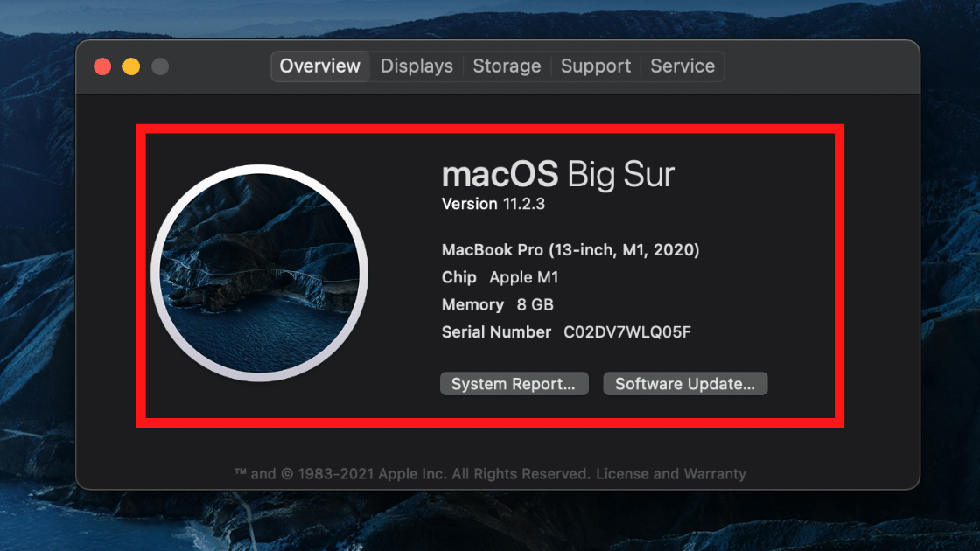Screen dimensions: 980x551
Task: Close the About This Mac window
Action: point(102,66)
